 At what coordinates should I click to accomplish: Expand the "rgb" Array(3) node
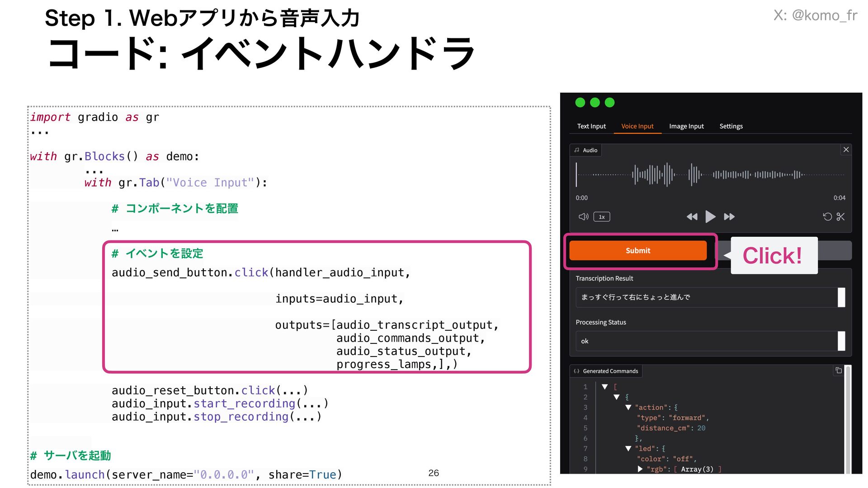click(640, 469)
